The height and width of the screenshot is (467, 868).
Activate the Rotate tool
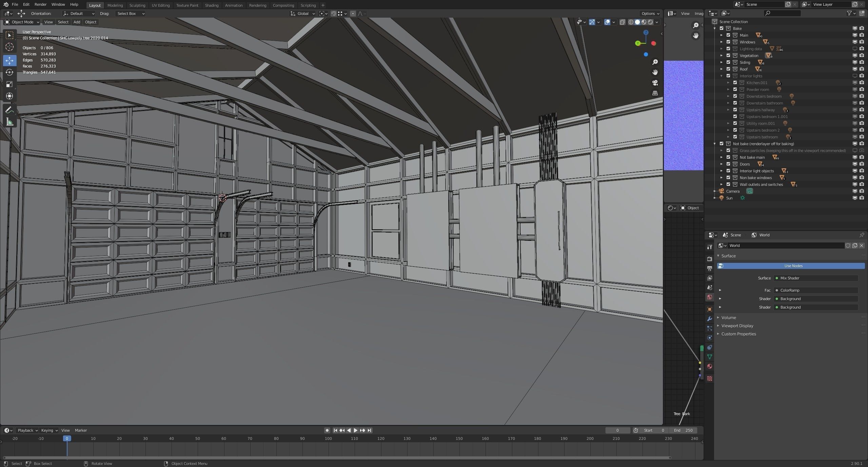pyautogui.click(x=9, y=73)
